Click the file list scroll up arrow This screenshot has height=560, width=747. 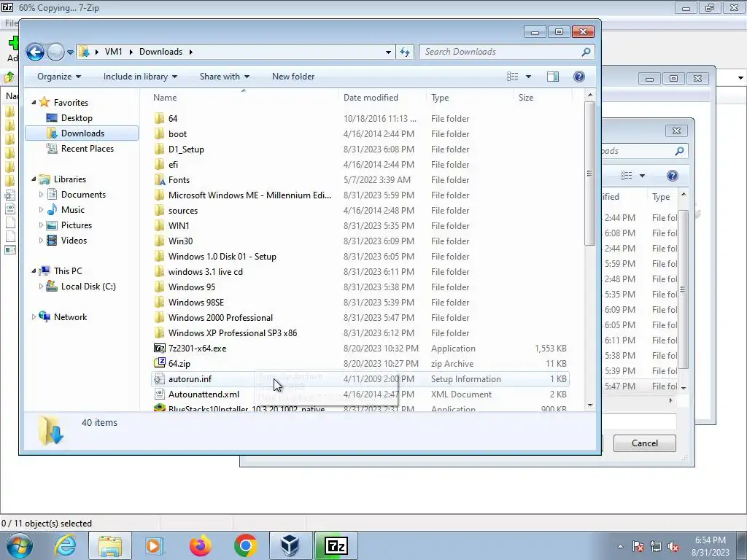[x=589, y=96]
